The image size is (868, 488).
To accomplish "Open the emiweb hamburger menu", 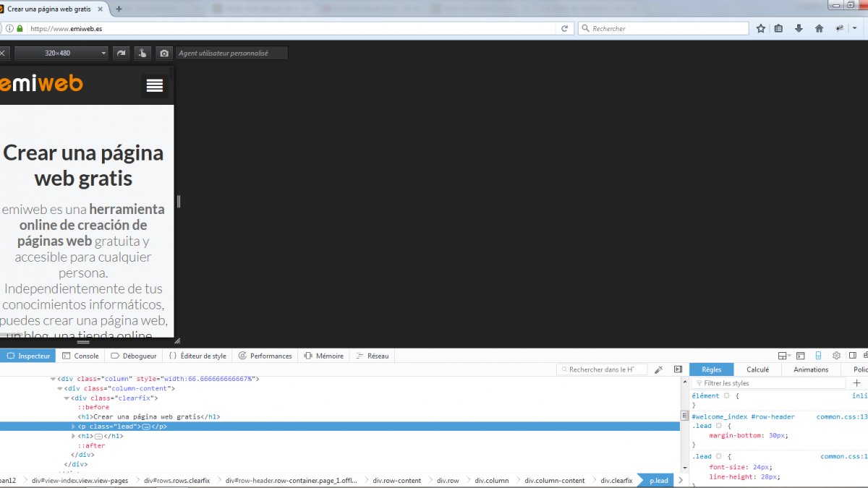I will (x=154, y=85).
